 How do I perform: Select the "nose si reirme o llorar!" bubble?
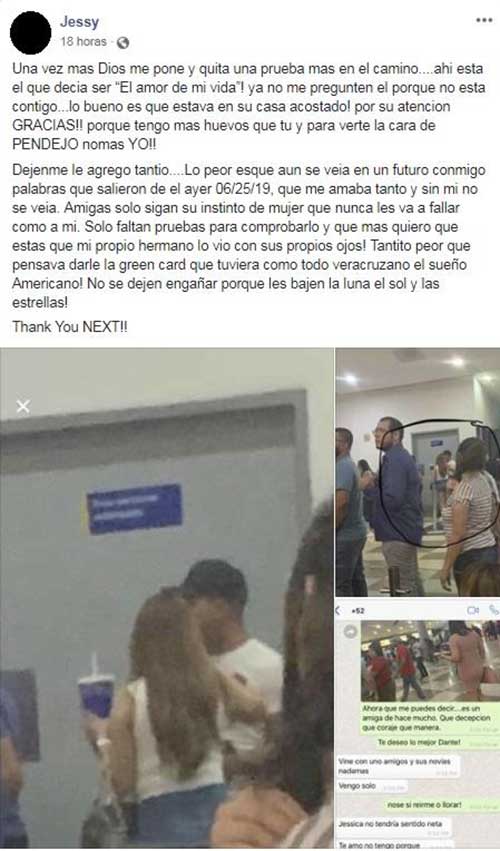[440, 804]
